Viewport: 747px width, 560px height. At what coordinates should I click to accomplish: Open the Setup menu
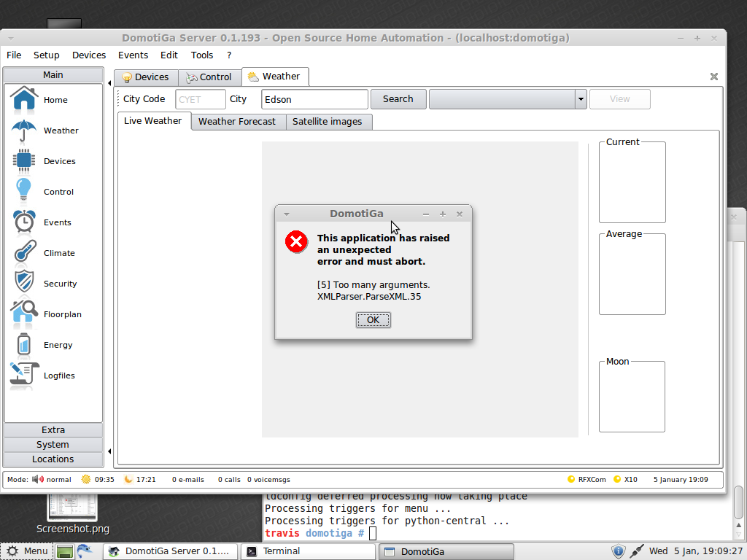pos(46,55)
